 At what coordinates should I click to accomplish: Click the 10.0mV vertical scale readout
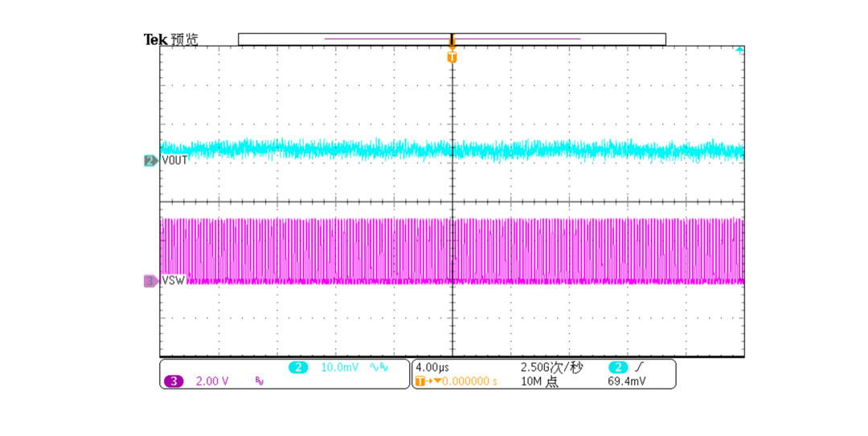(338, 368)
